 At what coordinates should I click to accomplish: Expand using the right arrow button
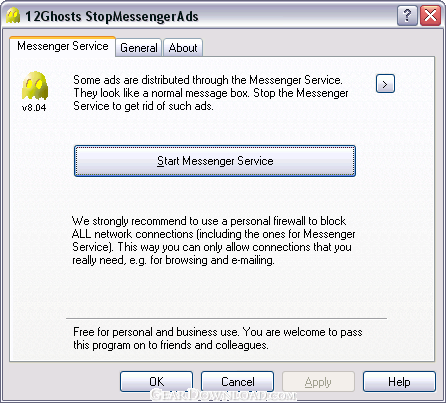(x=385, y=84)
